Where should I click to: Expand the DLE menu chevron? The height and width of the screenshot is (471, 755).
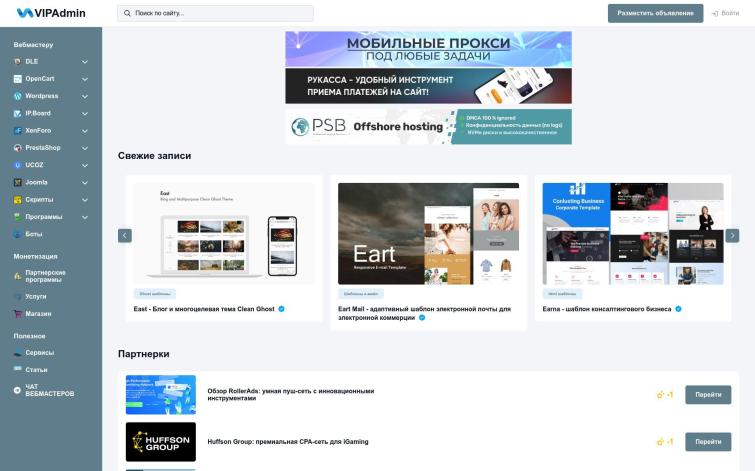click(85, 62)
